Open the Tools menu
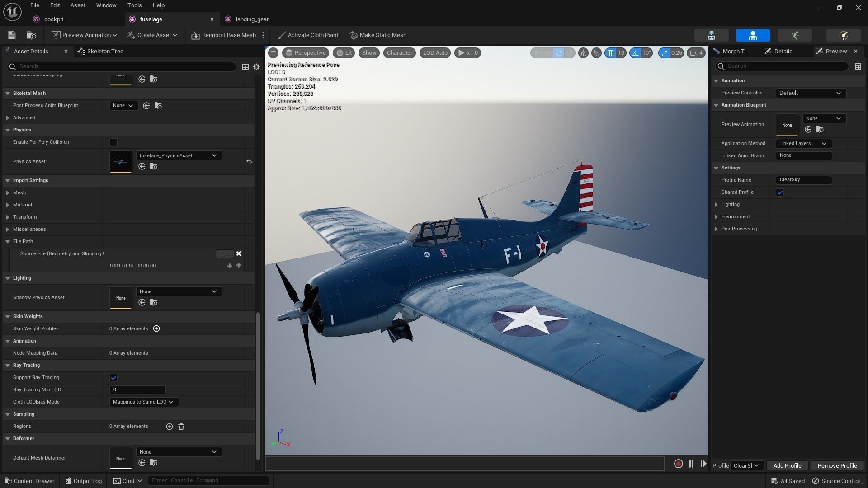Screen dimensions: 868x488 coord(134,5)
